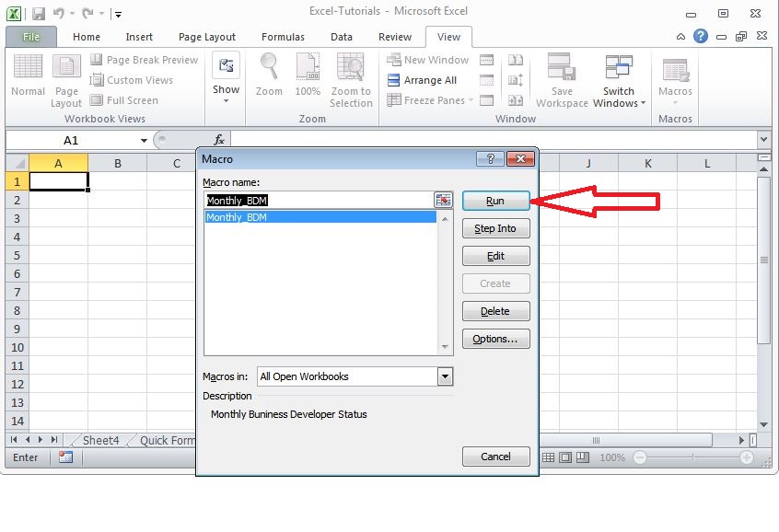This screenshot has width=779, height=532.
Task: Open the Zoom magnifier dialog
Action: pyautogui.click(x=269, y=75)
